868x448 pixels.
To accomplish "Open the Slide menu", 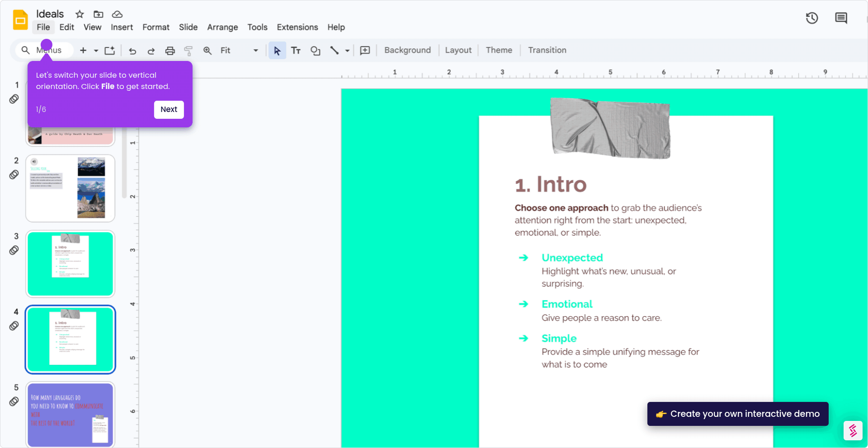I will 188,27.
